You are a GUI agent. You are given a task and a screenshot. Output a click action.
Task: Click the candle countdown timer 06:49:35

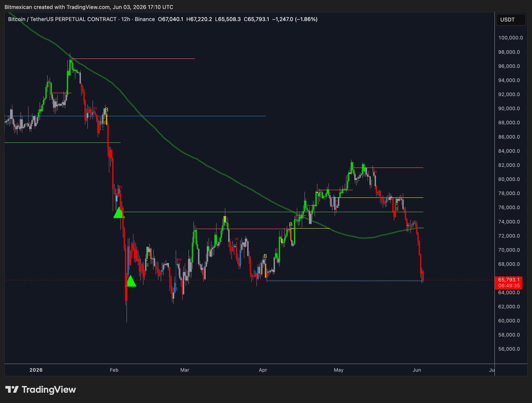[x=509, y=286]
